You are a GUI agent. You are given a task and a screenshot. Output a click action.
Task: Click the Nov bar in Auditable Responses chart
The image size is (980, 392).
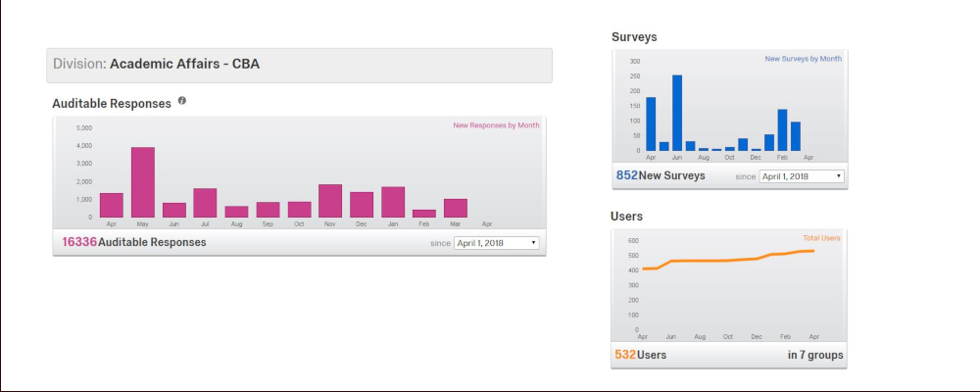(x=330, y=201)
